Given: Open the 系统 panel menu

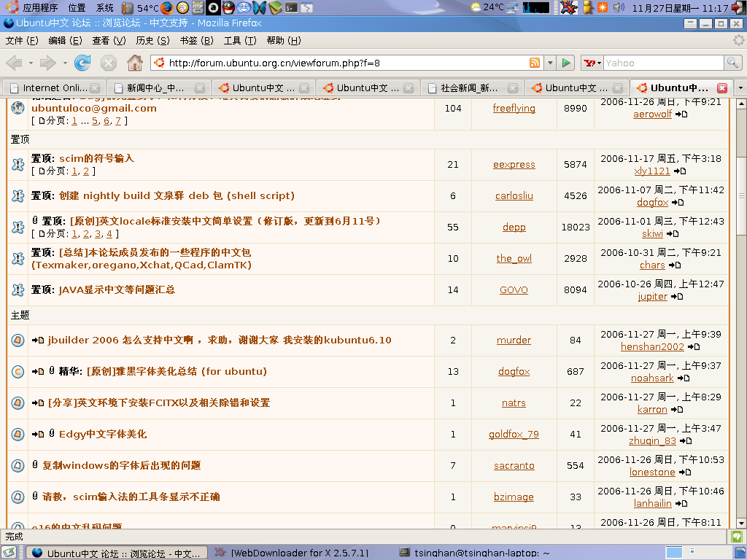Looking at the screenshot, I should click(105, 7).
